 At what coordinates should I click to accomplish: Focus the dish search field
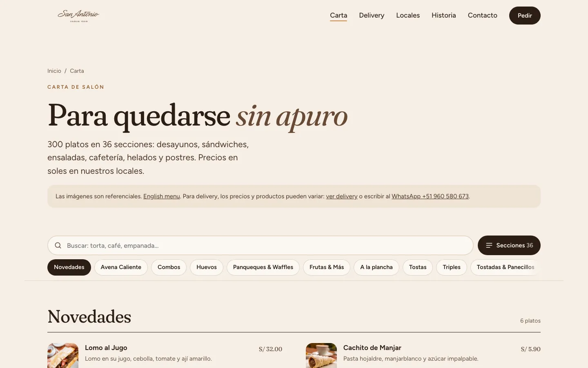(261, 245)
